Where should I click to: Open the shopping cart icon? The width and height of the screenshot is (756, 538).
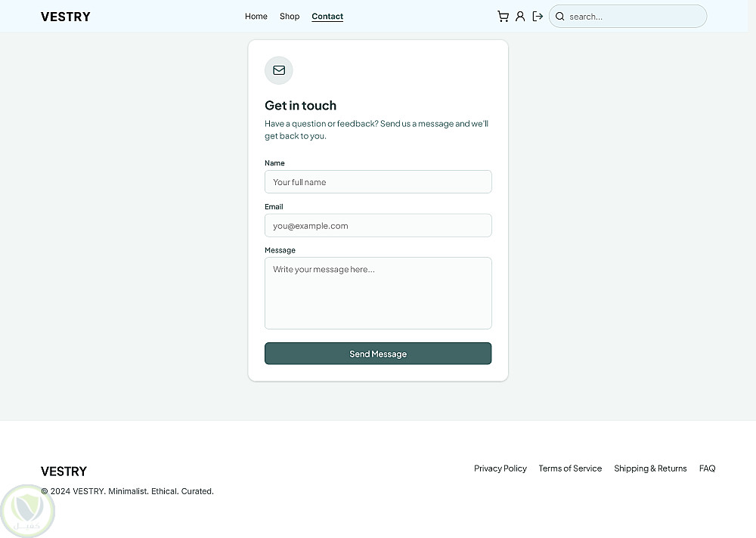503,17
